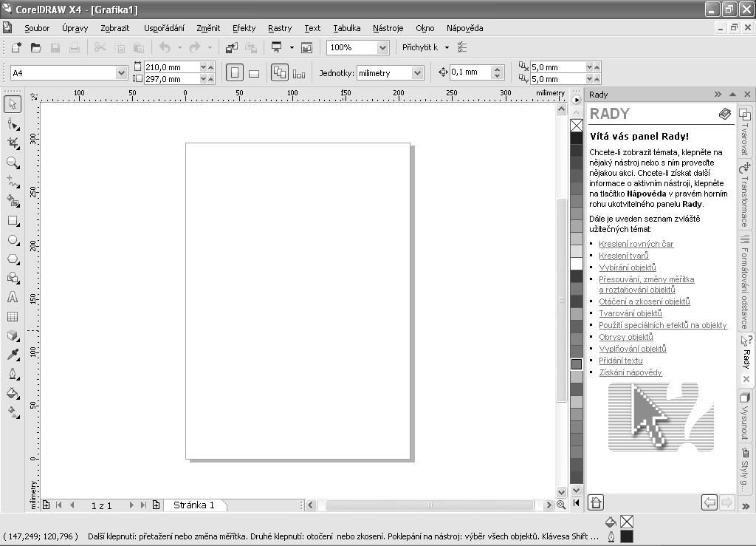This screenshot has height=546, width=756.
Task: Open link Kreslení tvarů
Action: pos(623,256)
